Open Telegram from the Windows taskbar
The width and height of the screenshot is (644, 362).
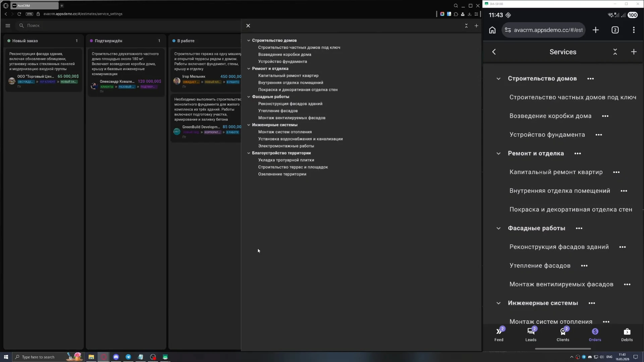[x=128, y=357]
